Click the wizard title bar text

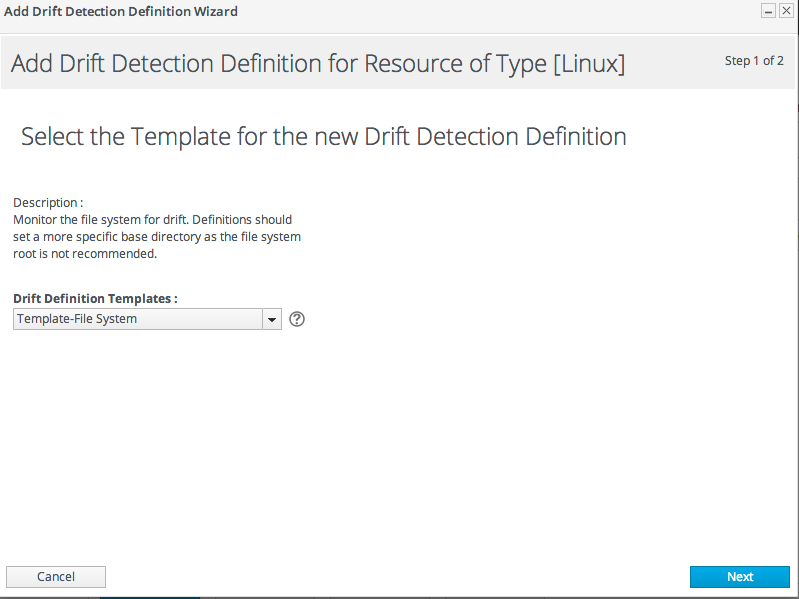point(121,11)
